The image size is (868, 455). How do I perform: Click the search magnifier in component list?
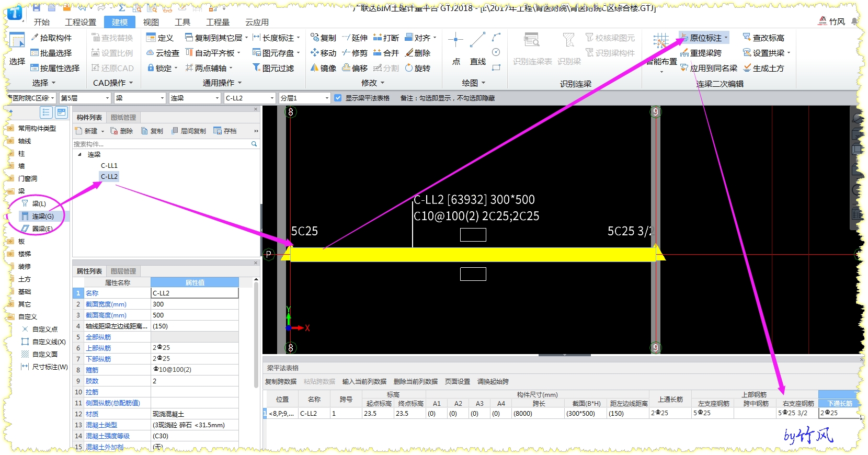tap(254, 144)
